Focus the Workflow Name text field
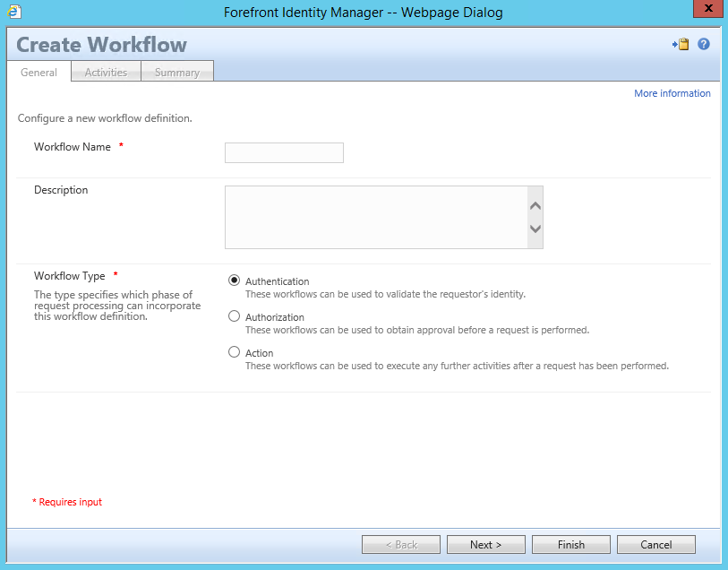Screen dimensions: 728x570 284,153
